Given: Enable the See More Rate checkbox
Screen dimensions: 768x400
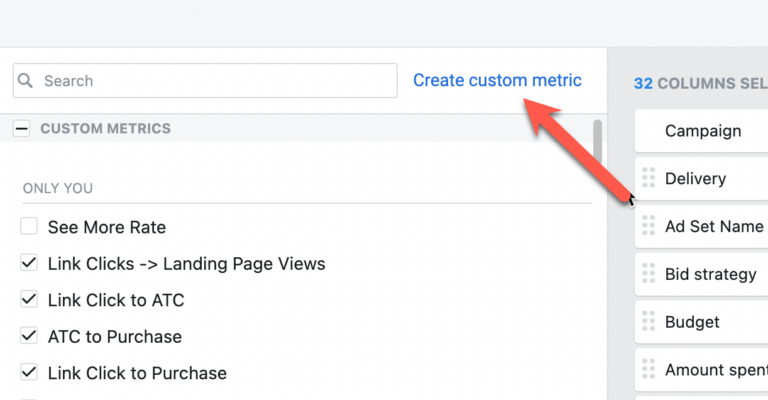Looking at the screenshot, I should click(29, 227).
